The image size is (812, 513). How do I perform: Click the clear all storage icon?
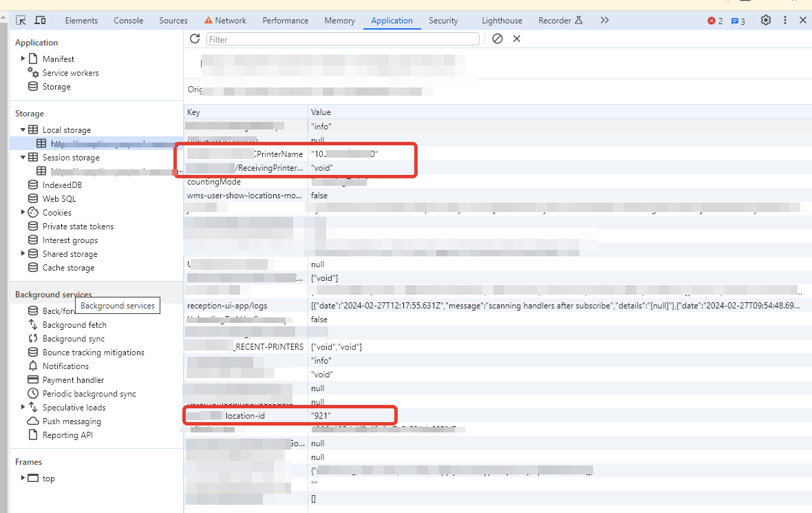[x=498, y=39]
